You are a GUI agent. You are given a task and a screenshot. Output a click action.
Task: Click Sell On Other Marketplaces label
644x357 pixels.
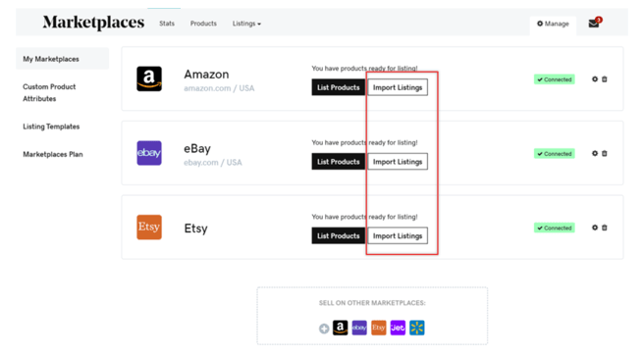[x=372, y=303]
